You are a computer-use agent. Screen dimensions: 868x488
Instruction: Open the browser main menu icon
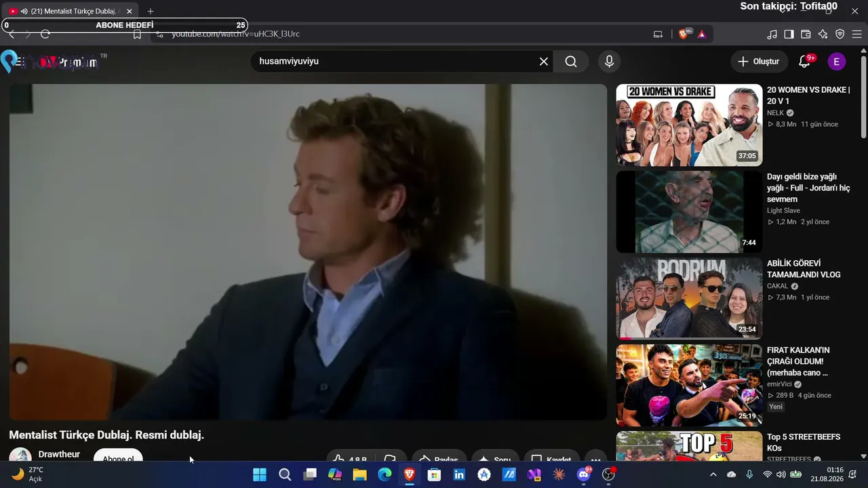point(857,34)
